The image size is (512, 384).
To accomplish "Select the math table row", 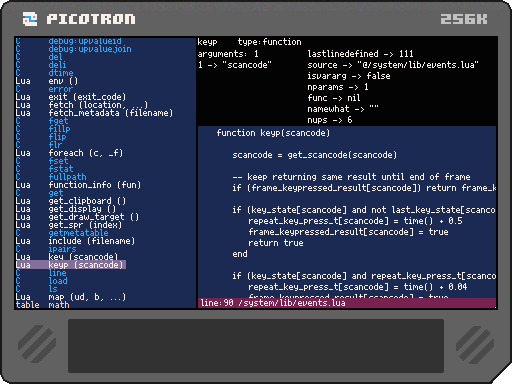I will click(x=42, y=305).
